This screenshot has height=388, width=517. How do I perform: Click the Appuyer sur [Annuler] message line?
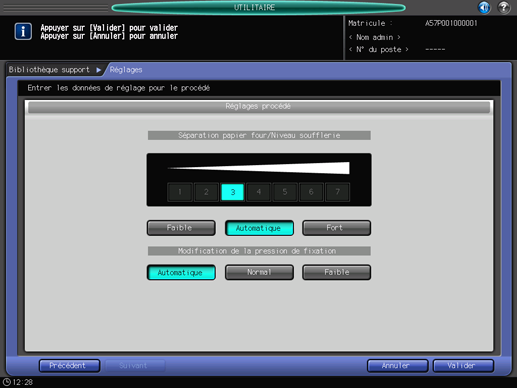point(109,36)
